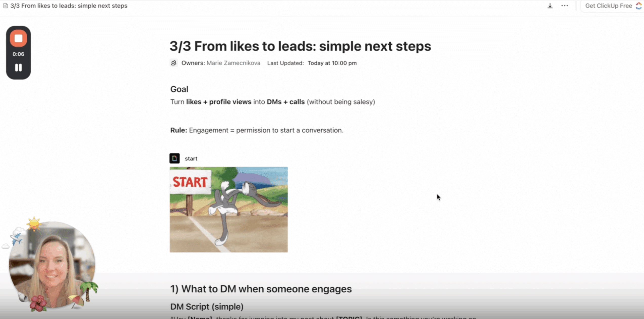Screen dimensions: 644x319
Task: Click the recording timer 0:06
Action: pyautogui.click(x=18, y=54)
